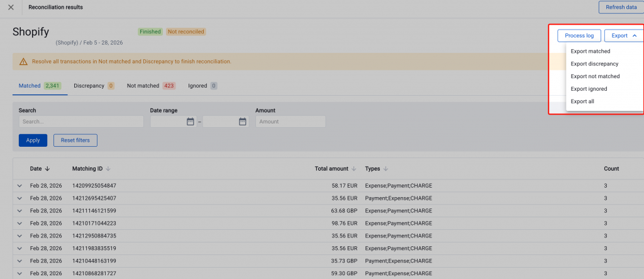Focus the Search input field

80,122
